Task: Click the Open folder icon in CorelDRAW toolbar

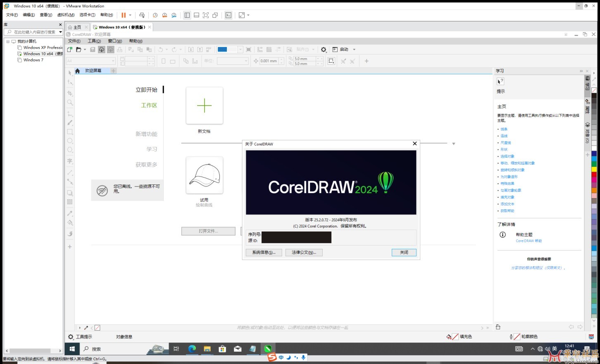Action: pyautogui.click(x=79, y=50)
